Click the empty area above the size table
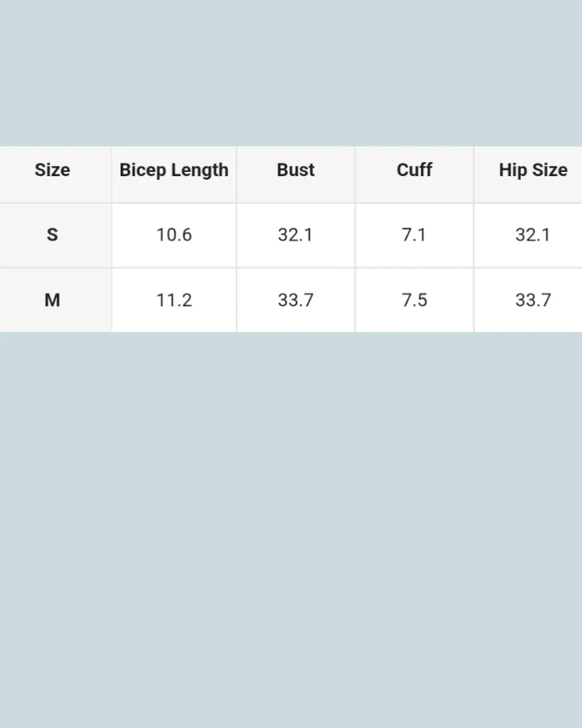The image size is (582, 728). click(x=291, y=71)
